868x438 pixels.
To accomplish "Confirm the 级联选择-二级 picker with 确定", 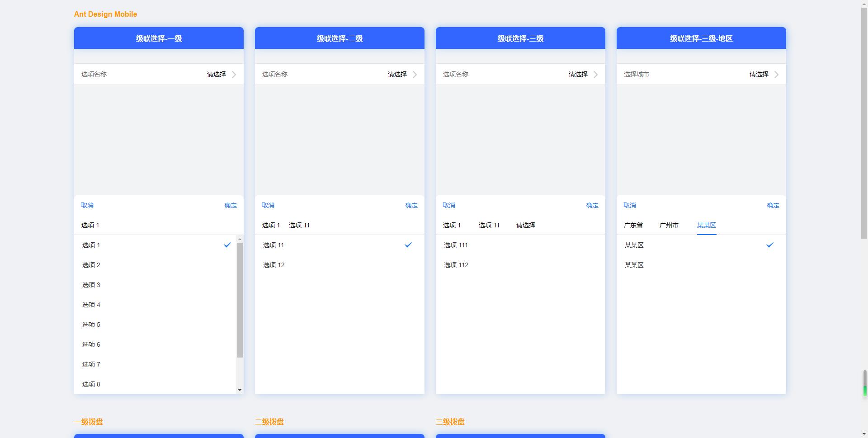I will pyautogui.click(x=411, y=205).
